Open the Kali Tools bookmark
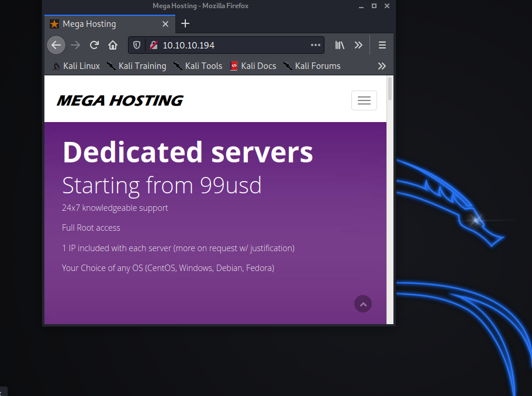This screenshot has height=396, width=532. coord(198,66)
